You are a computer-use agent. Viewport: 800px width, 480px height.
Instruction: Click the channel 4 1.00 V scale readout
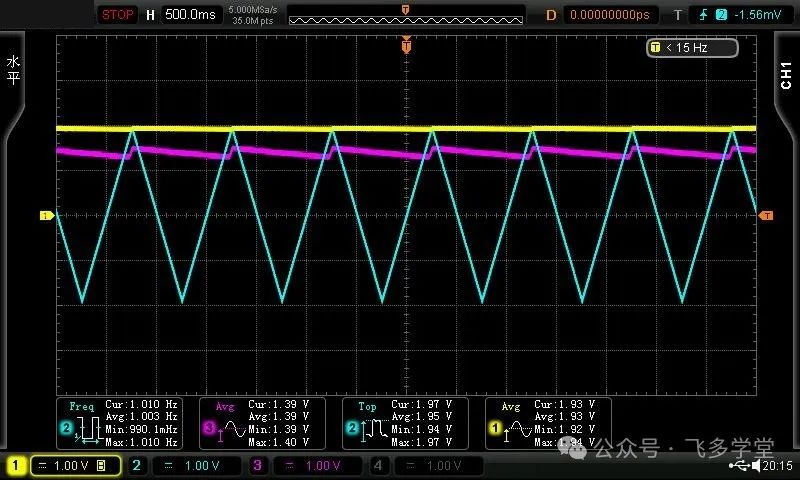[443, 466]
